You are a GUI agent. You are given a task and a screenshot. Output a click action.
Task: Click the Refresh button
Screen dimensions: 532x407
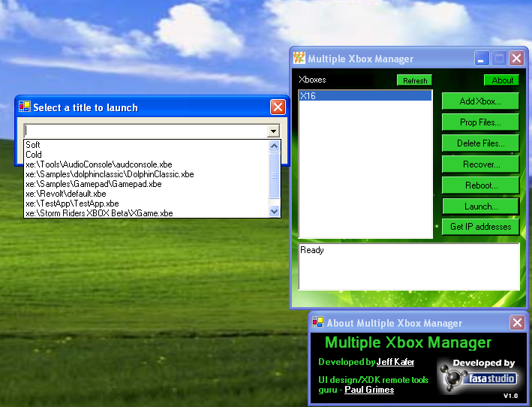(x=415, y=80)
